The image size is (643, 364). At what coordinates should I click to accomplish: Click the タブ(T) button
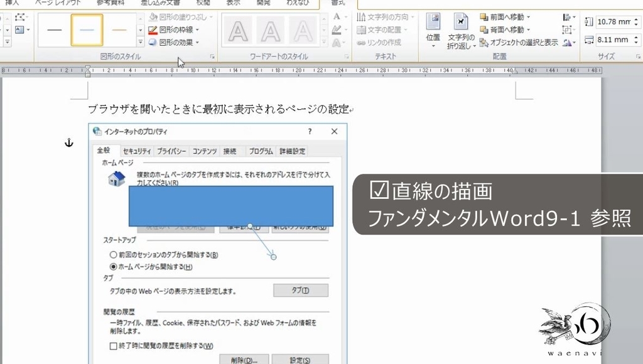301,289
